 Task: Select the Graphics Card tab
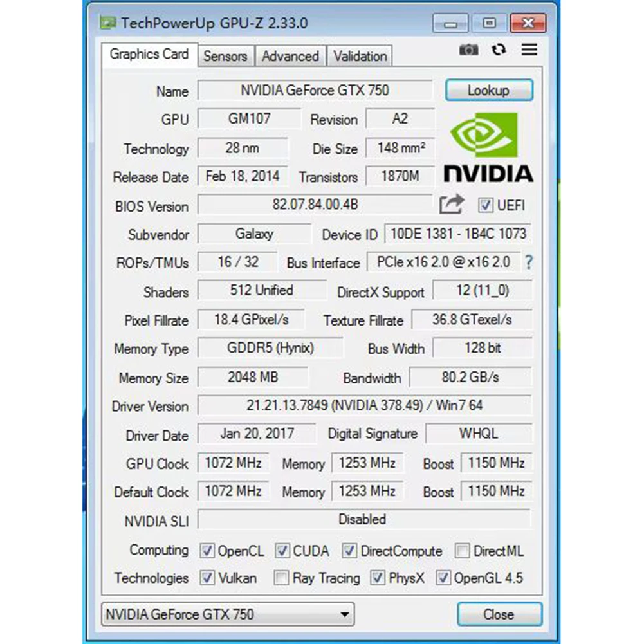tap(149, 54)
